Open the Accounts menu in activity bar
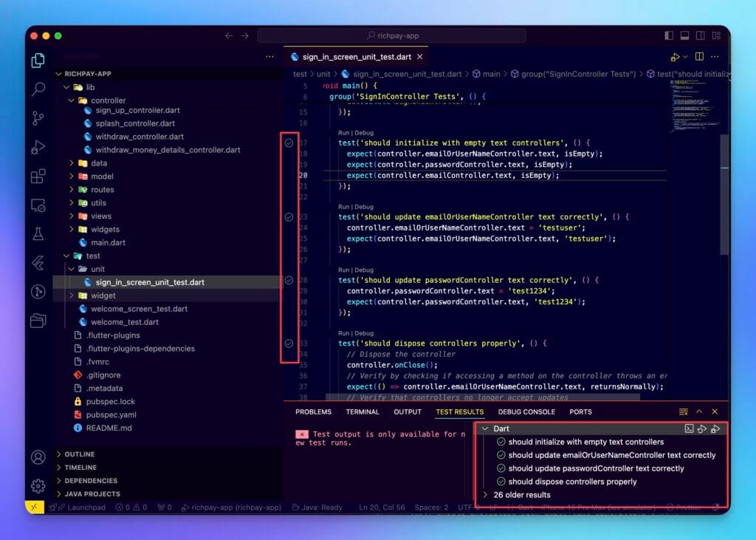 [38, 457]
